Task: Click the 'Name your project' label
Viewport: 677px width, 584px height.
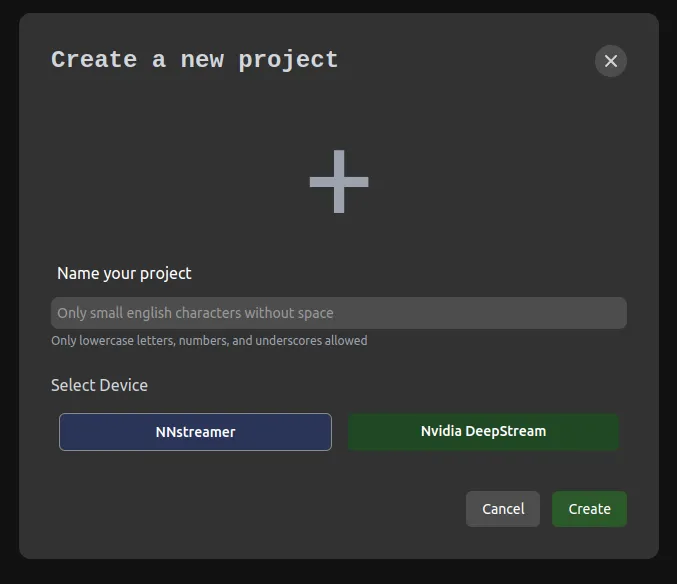Action: click(x=124, y=274)
